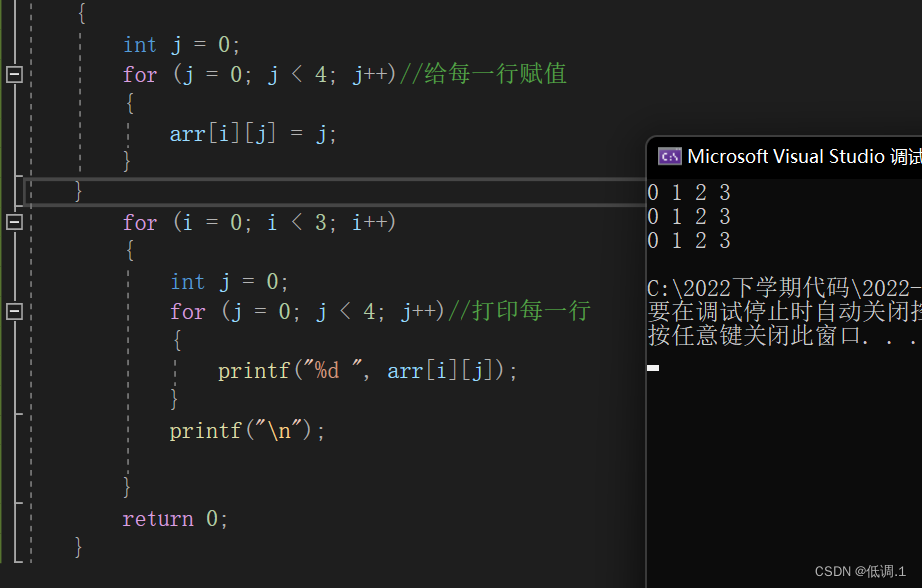This screenshot has height=588, width=922.
Task: Collapse the for (i = 0; i < 3; i++) block
Action: click(14, 222)
